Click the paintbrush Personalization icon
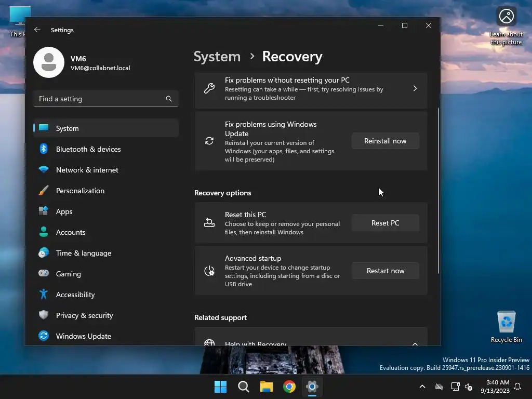 [44, 190]
